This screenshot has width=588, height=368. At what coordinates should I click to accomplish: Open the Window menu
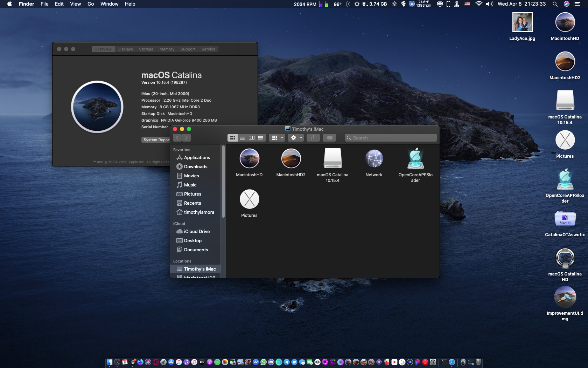109,4
